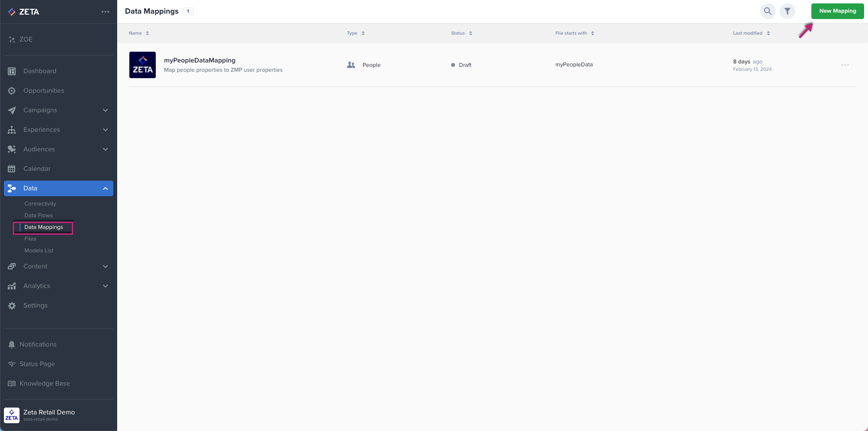This screenshot has width=868, height=431.
Task: Open the myPeopleDataMapping thumbnail logo
Action: pos(143,65)
